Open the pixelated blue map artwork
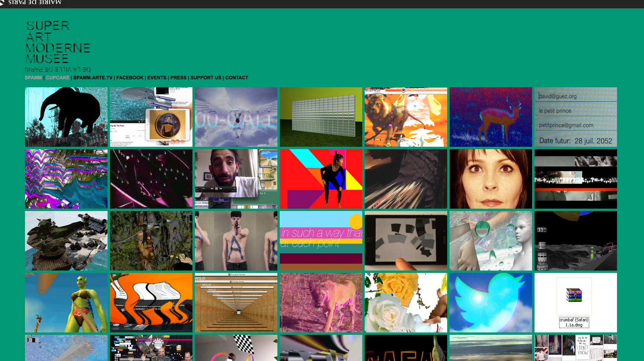 [x=66, y=348]
